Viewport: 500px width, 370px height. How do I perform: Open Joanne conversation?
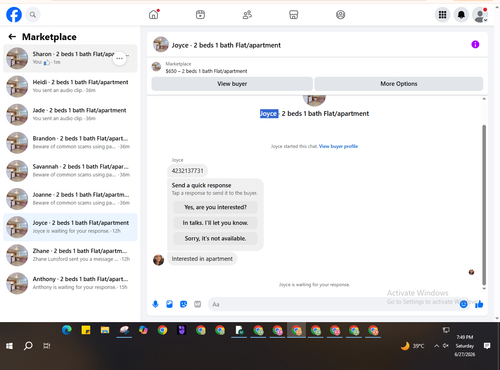coord(70,199)
